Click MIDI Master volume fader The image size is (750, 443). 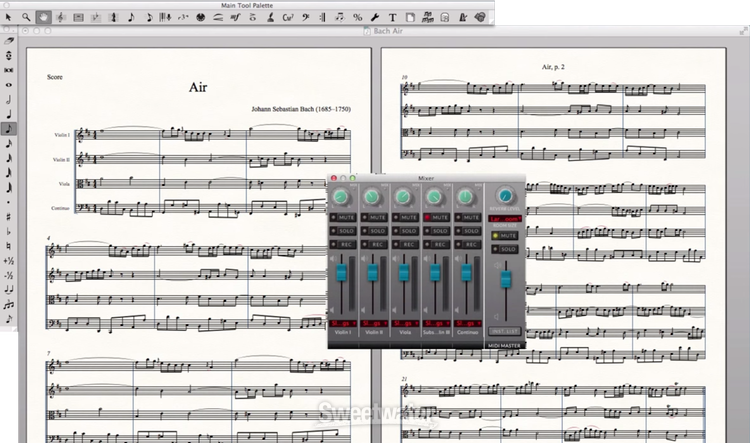(506, 279)
